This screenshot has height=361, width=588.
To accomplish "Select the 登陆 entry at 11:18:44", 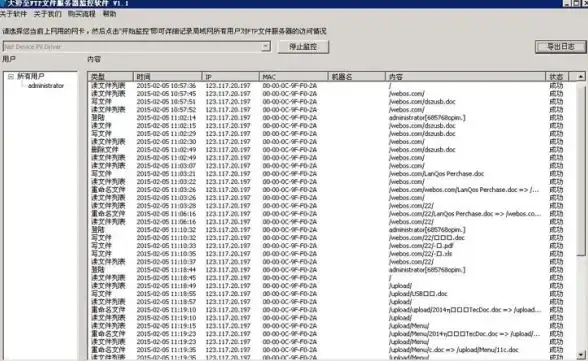I will coord(98,270).
